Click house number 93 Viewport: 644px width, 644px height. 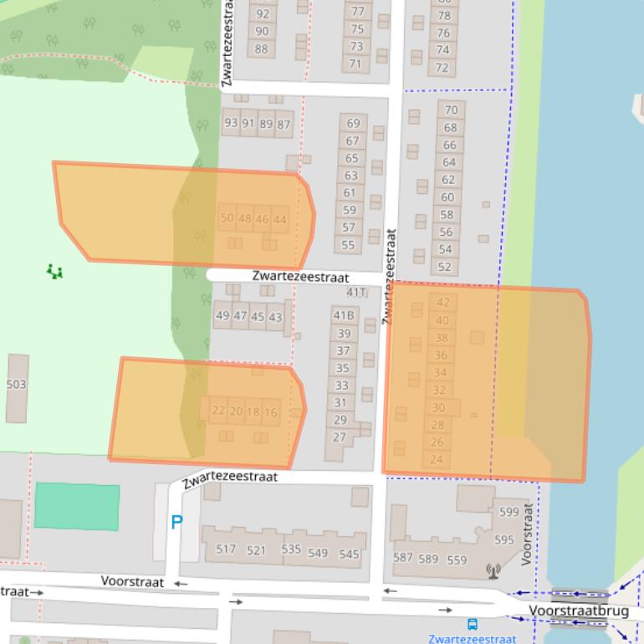click(231, 124)
